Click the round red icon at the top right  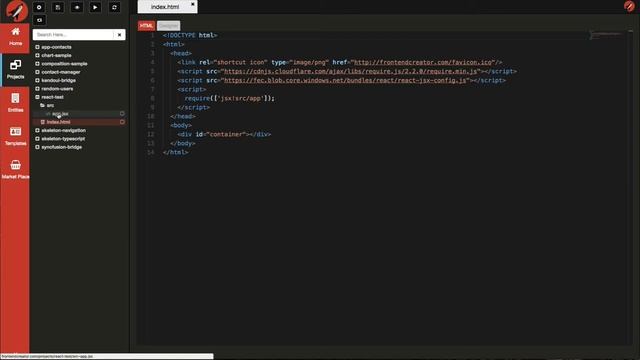click(629, 6)
